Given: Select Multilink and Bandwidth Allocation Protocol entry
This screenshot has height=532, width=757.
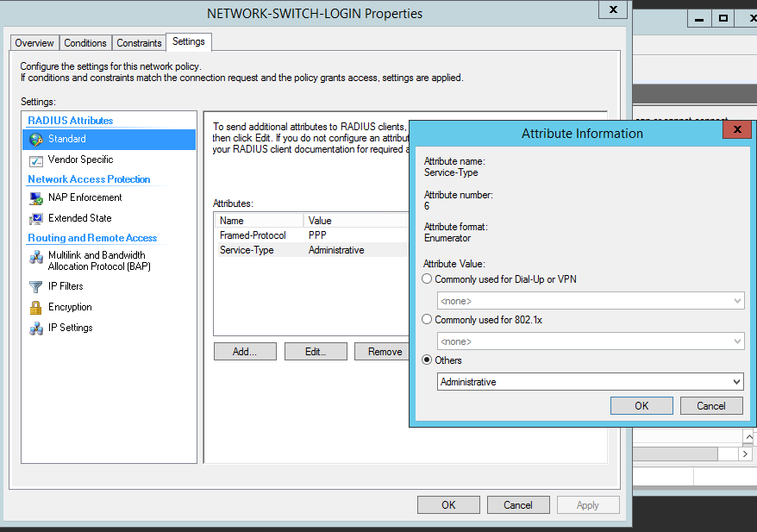Looking at the screenshot, I should [109, 260].
